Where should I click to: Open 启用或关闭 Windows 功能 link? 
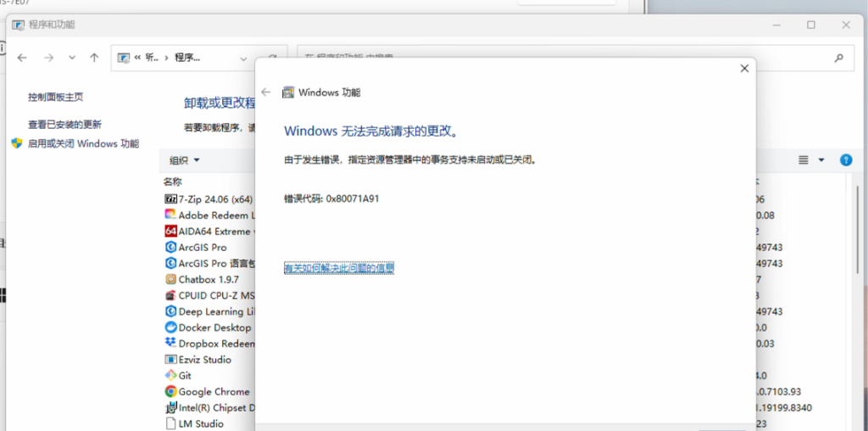point(84,143)
